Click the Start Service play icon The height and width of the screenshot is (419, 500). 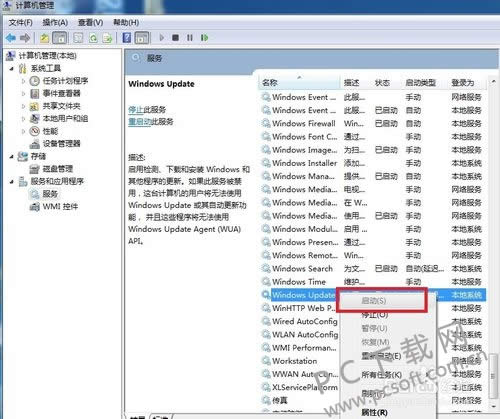pyautogui.click(x=162, y=38)
